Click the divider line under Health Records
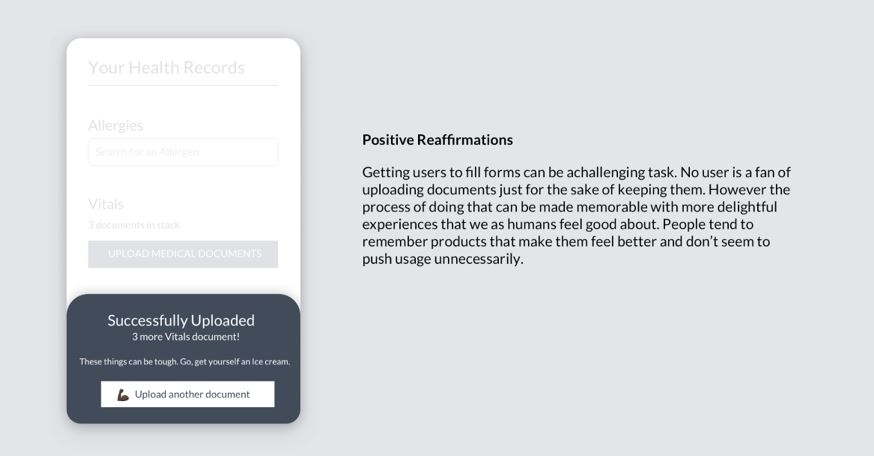Viewport: 874px width, 456px height. click(183, 86)
